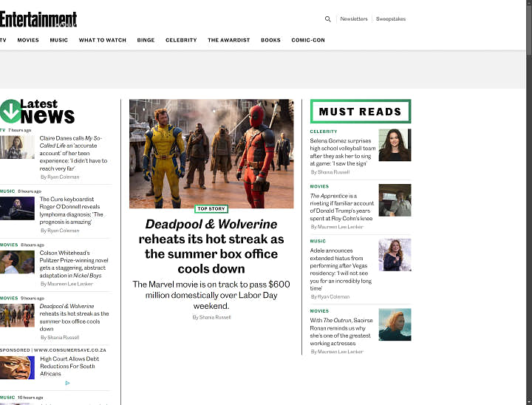Click top story summary about $600 million

211,295
